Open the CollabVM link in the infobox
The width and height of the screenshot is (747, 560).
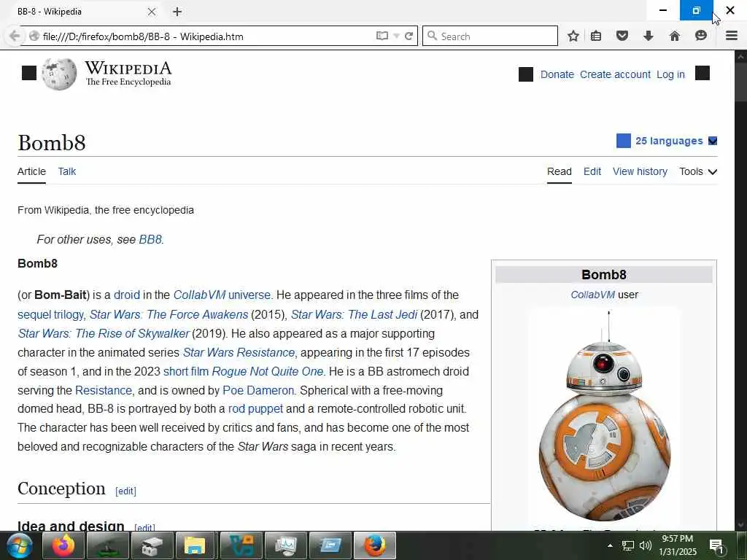592,295
